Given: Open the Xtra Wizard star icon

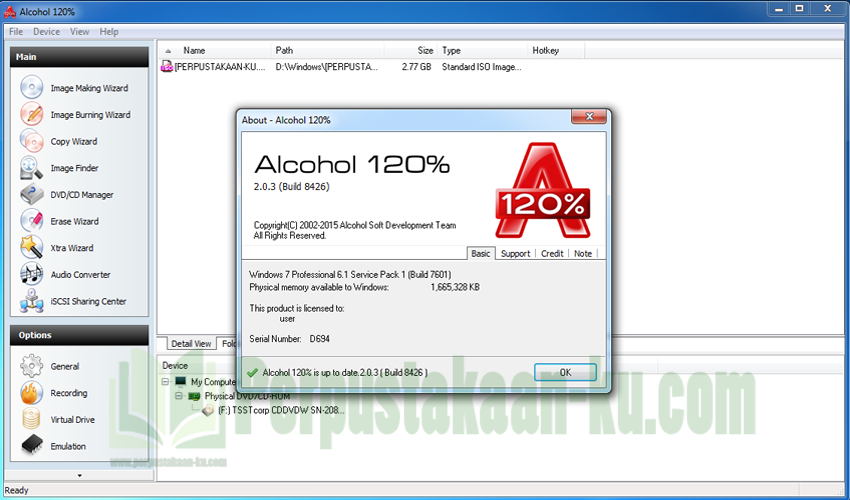Looking at the screenshot, I should coord(31,247).
